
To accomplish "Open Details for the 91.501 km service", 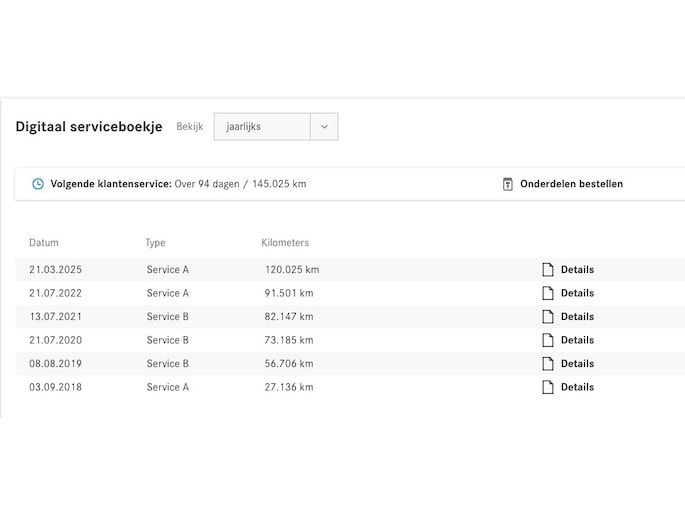I will point(577,293).
